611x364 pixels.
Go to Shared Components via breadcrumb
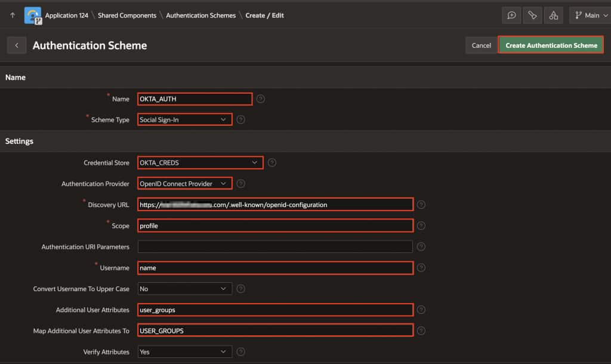coord(126,16)
